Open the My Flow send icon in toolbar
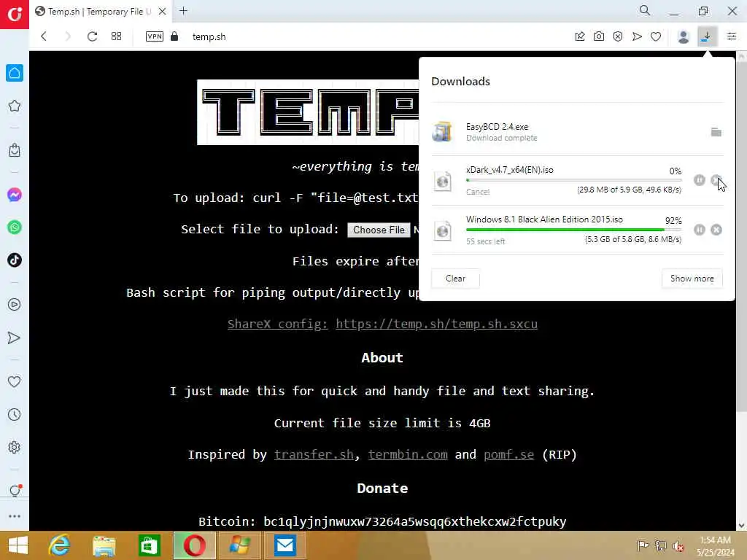747x560 pixels. pyautogui.click(x=637, y=36)
